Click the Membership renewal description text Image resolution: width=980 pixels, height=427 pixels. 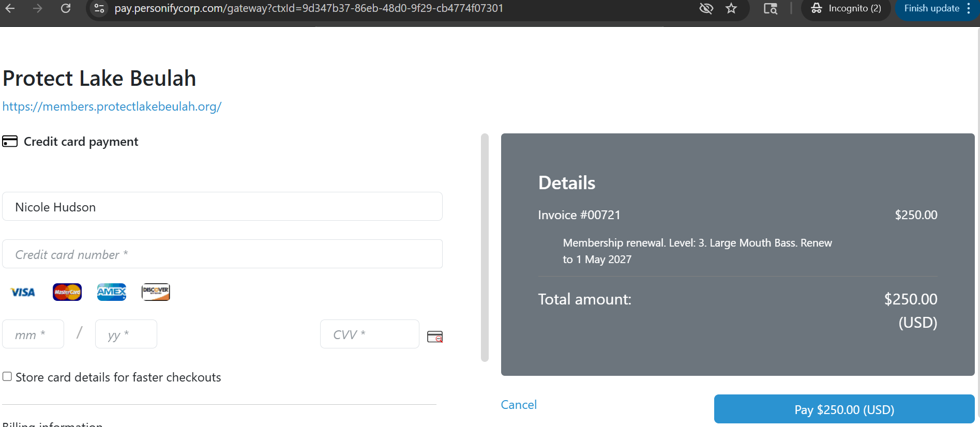697,251
